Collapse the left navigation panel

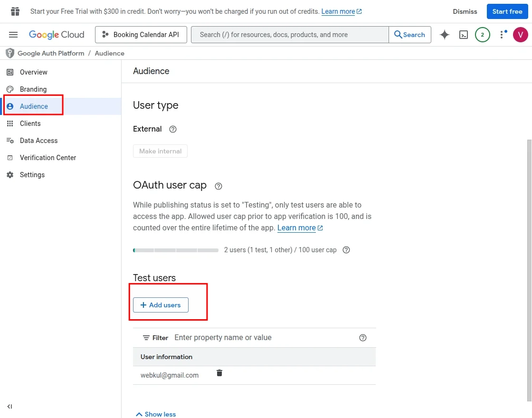10,407
